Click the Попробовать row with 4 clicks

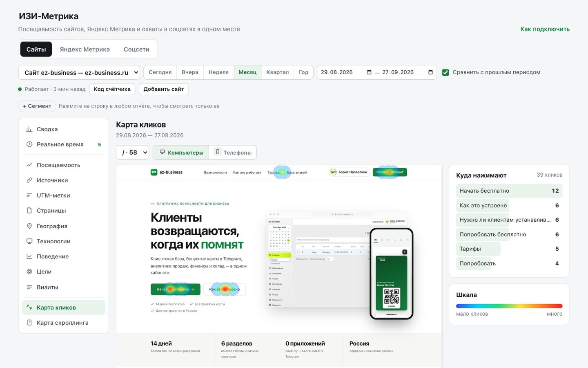click(x=509, y=263)
